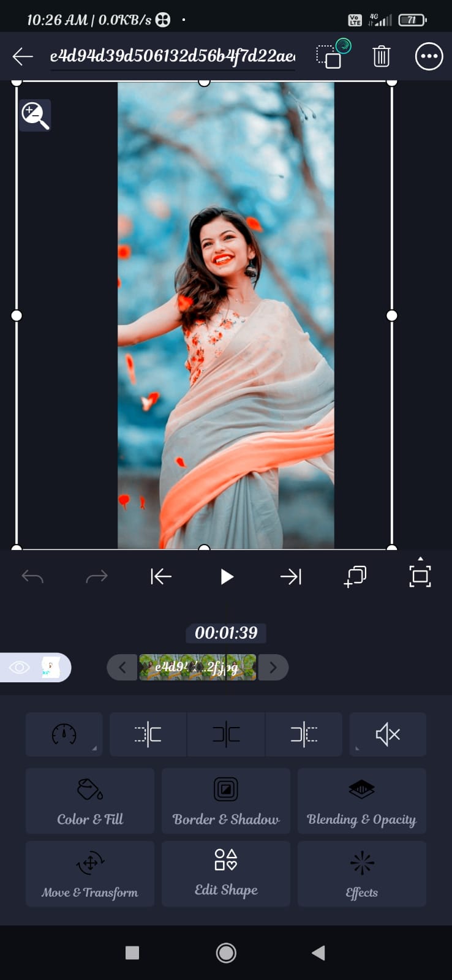Jump to start of the clip
Viewport: 452px width, 980px height.
pyautogui.click(x=161, y=576)
